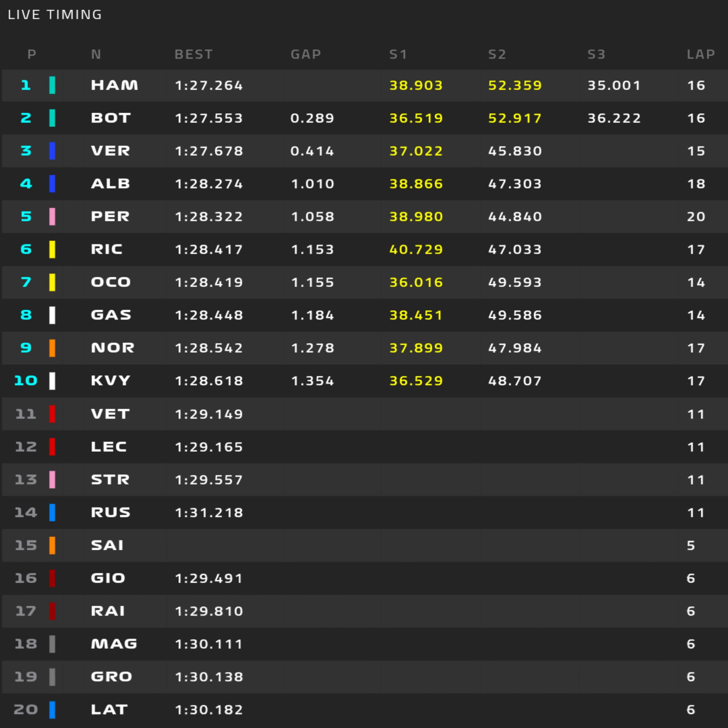Click the BEST column header
Screen dimensions: 728x728
tap(194, 54)
